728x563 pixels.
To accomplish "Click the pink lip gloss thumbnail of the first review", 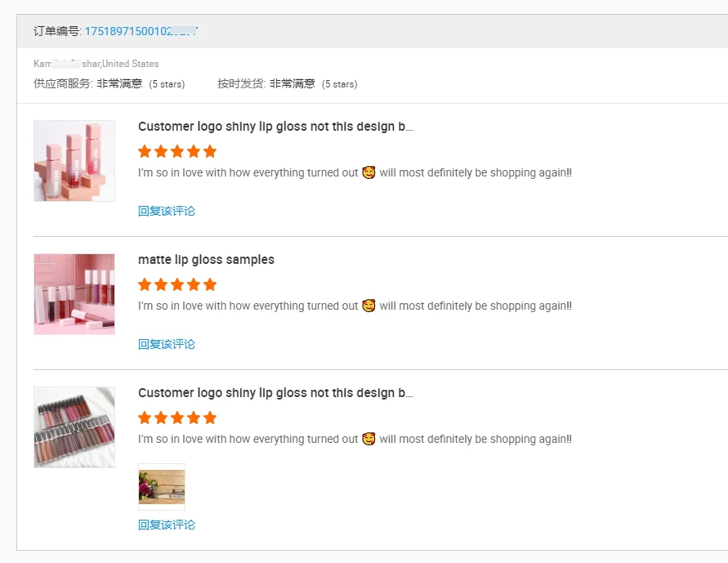I will (x=74, y=160).
